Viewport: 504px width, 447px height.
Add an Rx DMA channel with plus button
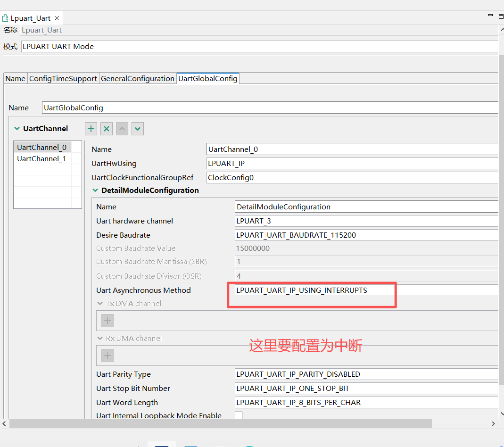click(x=107, y=356)
